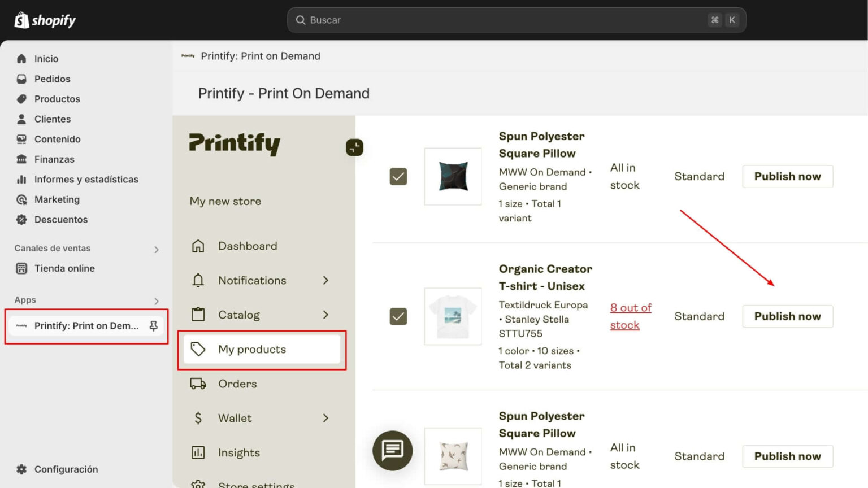Open the Productos tag icon
This screenshot has height=488, width=868.
21,99
